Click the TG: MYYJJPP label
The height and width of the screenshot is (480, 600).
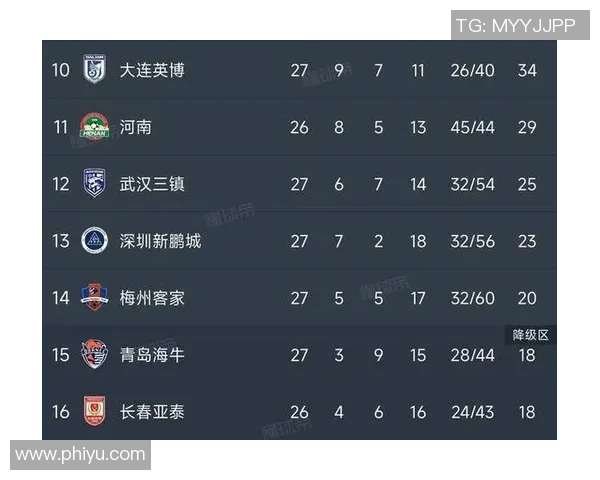coord(515,26)
